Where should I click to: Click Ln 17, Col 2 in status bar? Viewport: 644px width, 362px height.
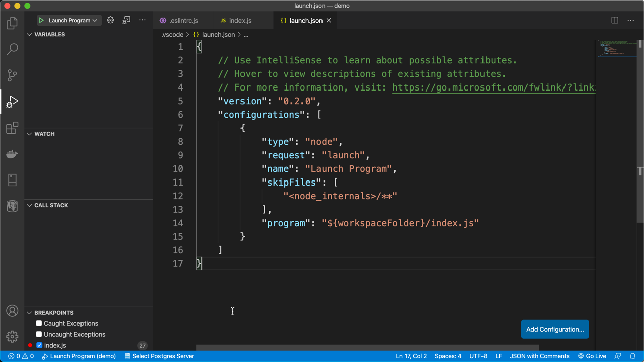coord(411,356)
